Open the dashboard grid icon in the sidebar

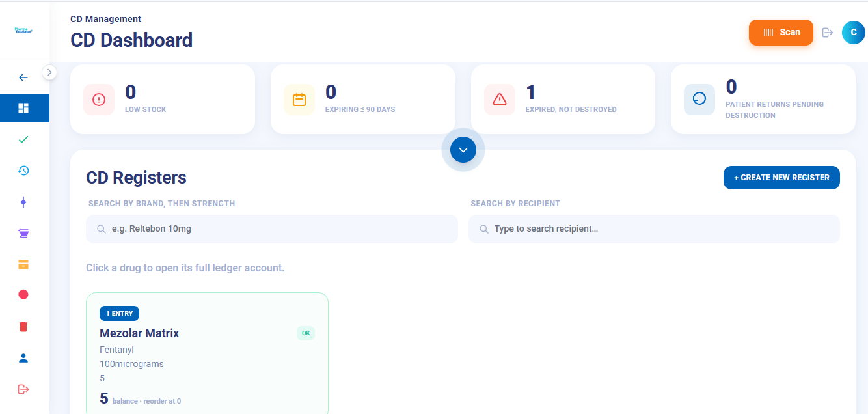point(23,108)
